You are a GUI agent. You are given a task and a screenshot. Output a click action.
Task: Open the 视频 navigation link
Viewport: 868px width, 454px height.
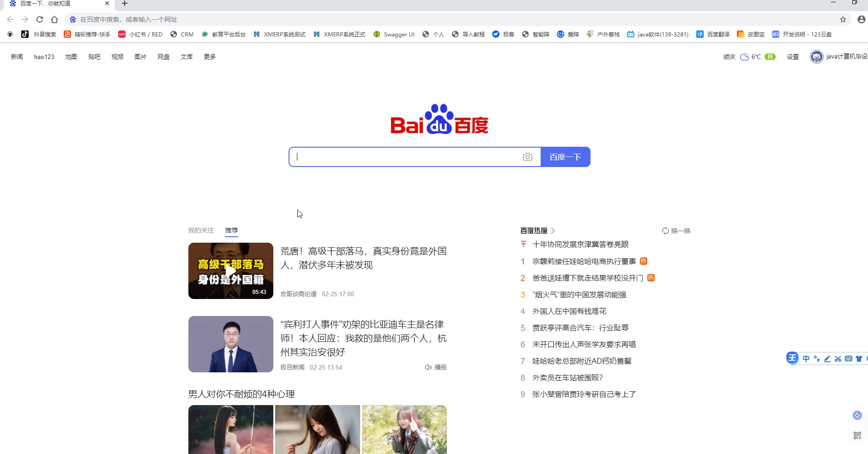(117, 57)
